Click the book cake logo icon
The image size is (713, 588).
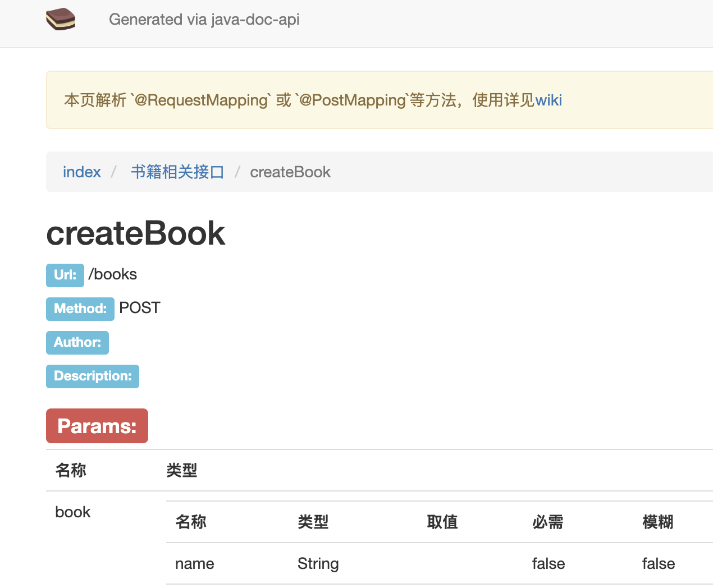tap(60, 19)
